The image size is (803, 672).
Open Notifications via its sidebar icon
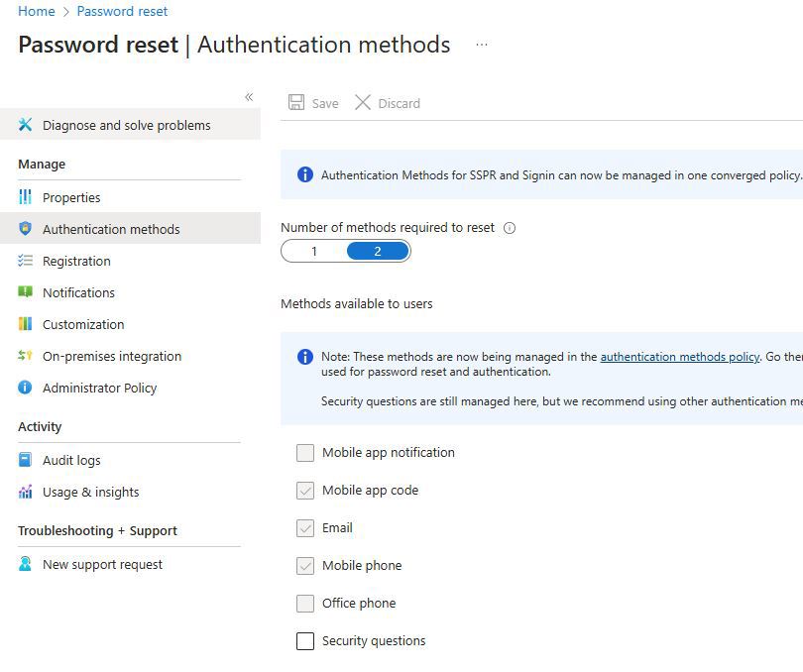24,292
